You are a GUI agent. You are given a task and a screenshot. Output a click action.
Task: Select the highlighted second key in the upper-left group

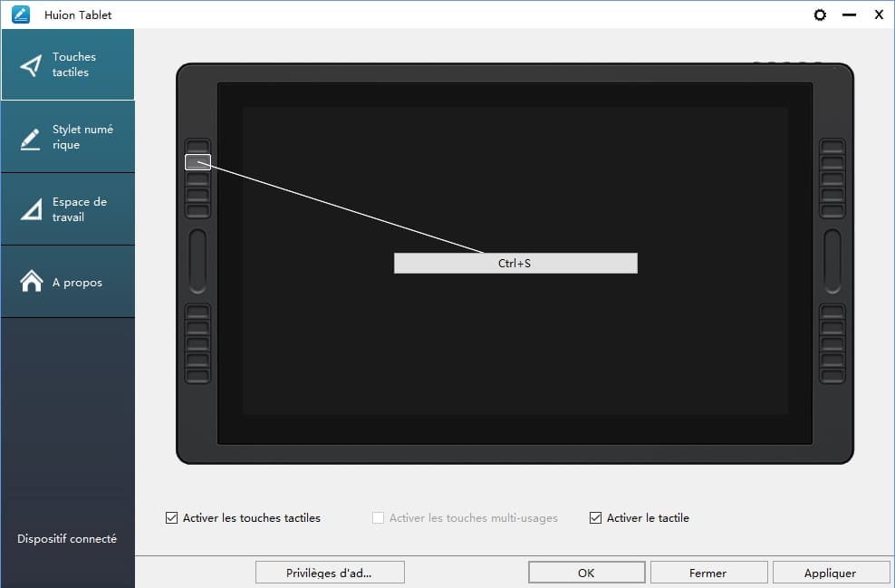tap(198, 162)
